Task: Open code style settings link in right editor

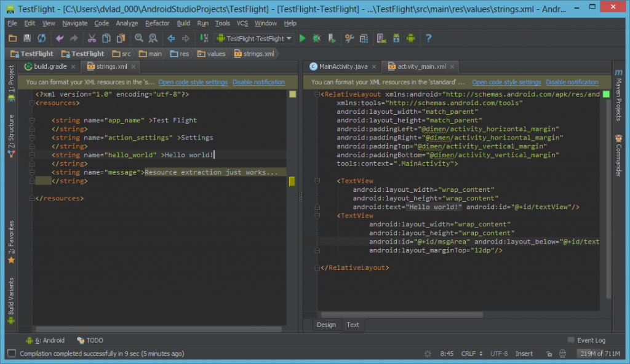Action: tap(506, 82)
